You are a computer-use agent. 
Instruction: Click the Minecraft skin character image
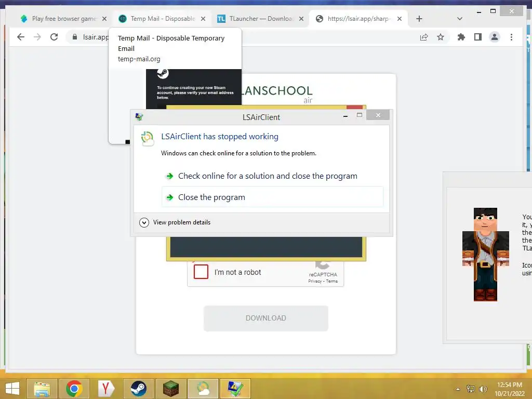(486, 254)
